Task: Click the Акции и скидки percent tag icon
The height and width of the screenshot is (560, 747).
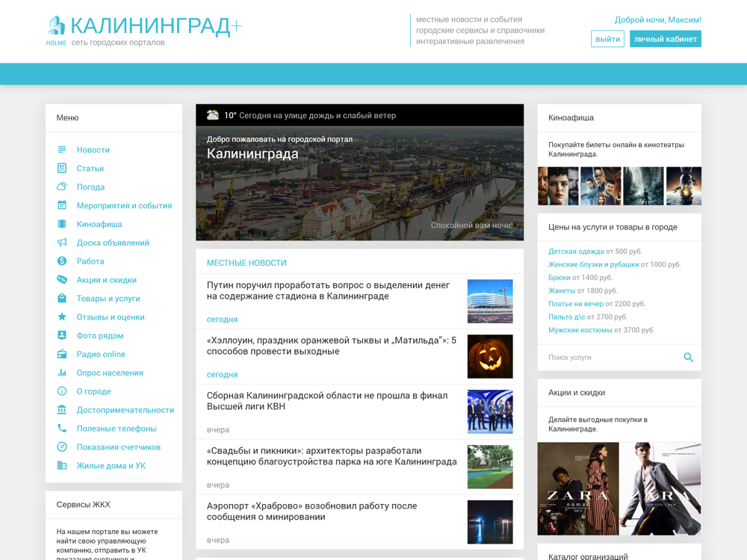Action: pyautogui.click(x=62, y=279)
